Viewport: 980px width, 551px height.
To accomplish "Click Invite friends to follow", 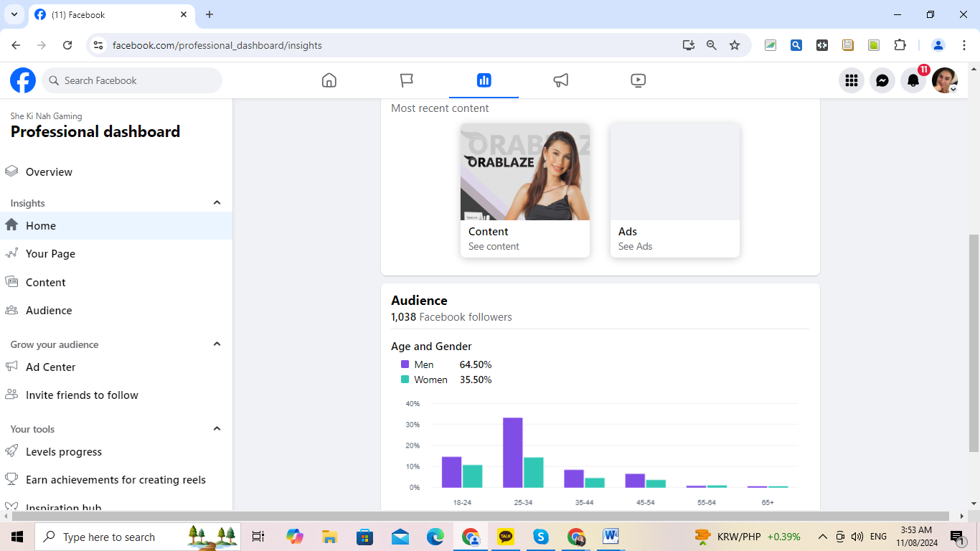I will click(x=116, y=395).
